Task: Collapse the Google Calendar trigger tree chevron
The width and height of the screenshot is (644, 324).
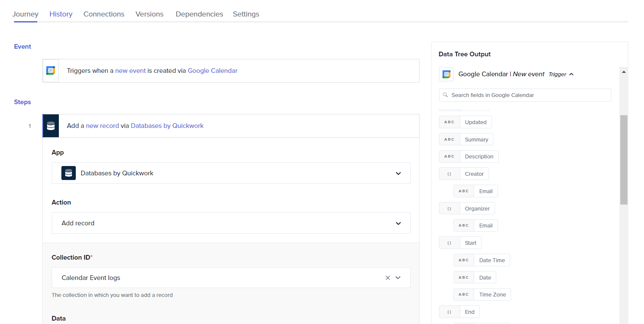Action: tap(571, 74)
